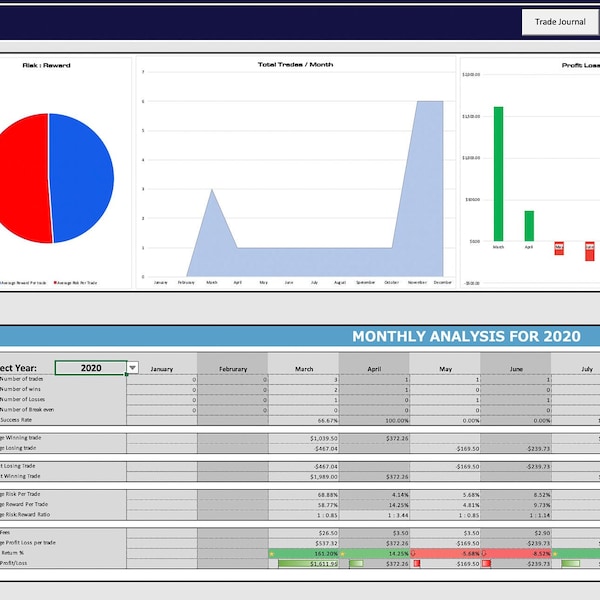Select June average profit loss per trade -$239.73
The height and width of the screenshot is (600, 600).
click(x=516, y=543)
